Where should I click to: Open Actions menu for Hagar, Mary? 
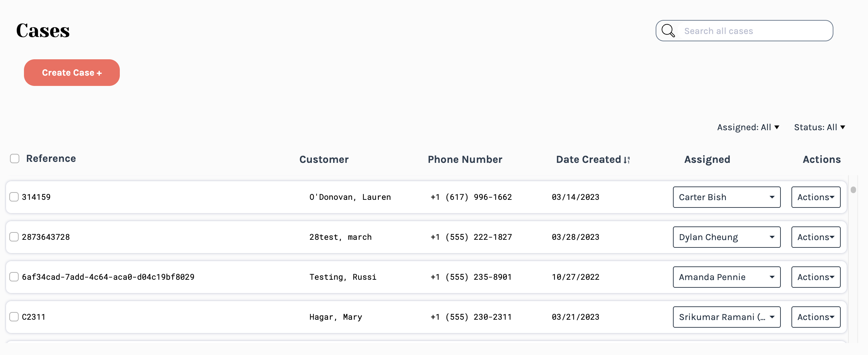pyautogui.click(x=815, y=317)
